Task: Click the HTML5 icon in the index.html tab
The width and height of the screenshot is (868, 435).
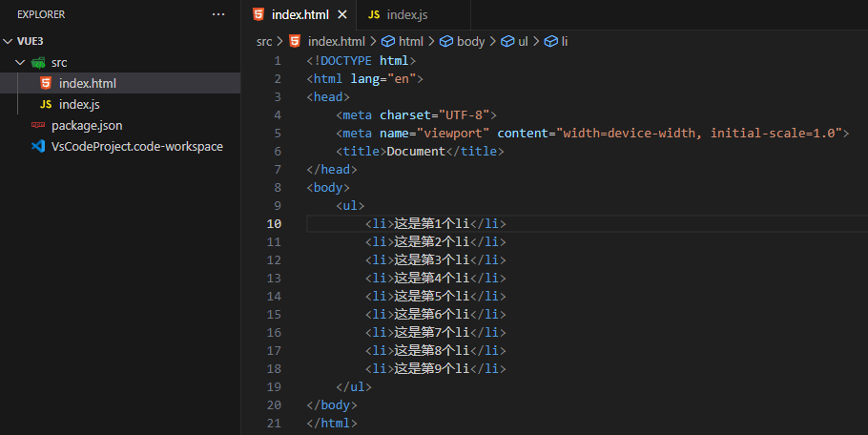Action: pyautogui.click(x=258, y=14)
